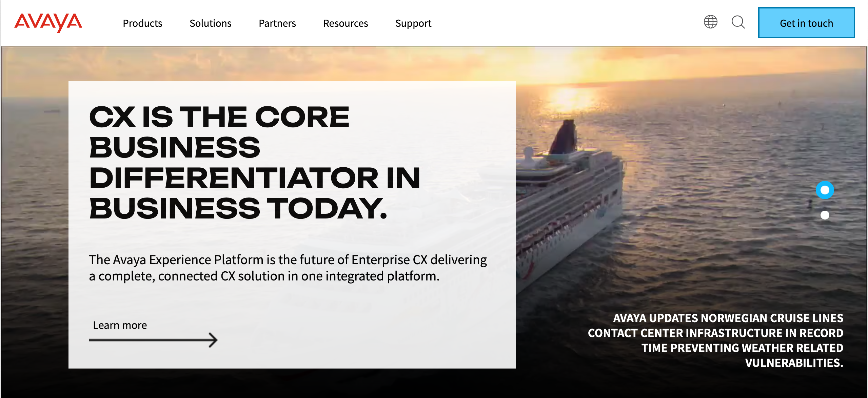The height and width of the screenshot is (398, 868).
Task: Select the active blue carousel indicator
Action: [x=825, y=191]
